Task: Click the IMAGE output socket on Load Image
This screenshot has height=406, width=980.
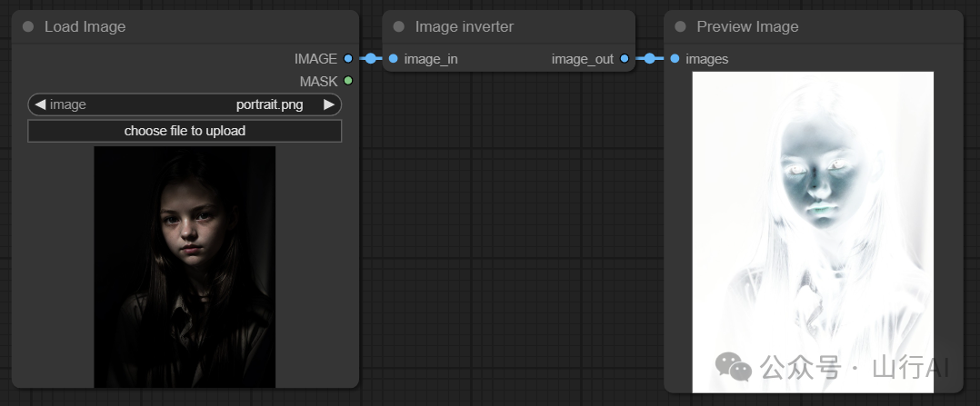Action: tap(348, 58)
